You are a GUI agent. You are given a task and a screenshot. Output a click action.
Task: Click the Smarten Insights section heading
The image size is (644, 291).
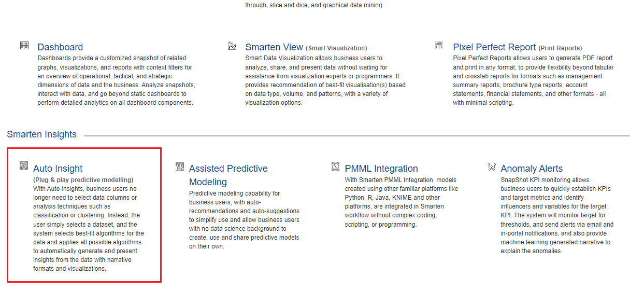point(41,134)
